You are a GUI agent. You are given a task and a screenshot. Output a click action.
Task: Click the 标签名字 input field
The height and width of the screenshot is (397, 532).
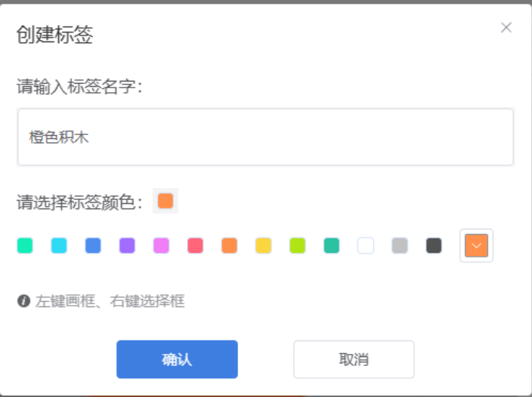pyautogui.click(x=265, y=137)
